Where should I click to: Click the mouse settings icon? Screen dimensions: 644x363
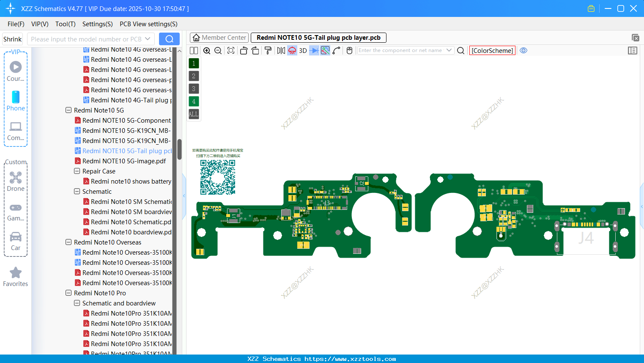coord(349,51)
